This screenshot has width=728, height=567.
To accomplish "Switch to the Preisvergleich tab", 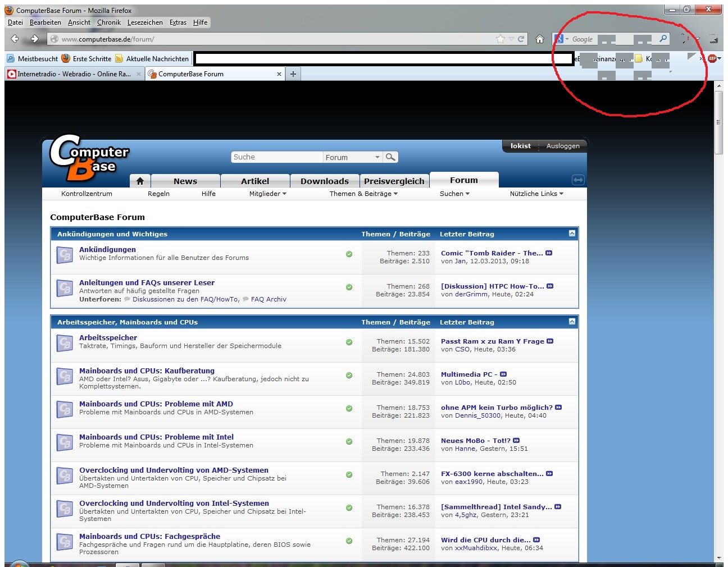I will click(394, 181).
